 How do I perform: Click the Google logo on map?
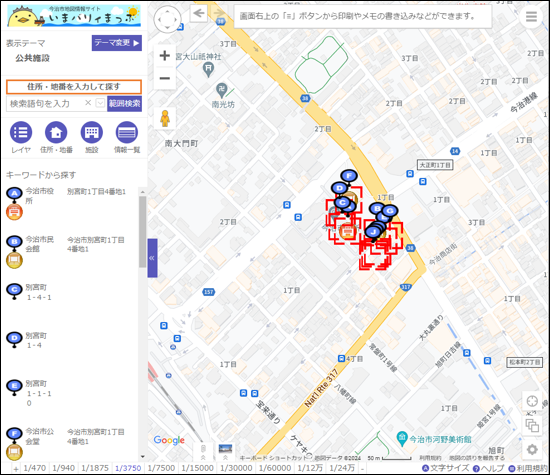coord(169,440)
